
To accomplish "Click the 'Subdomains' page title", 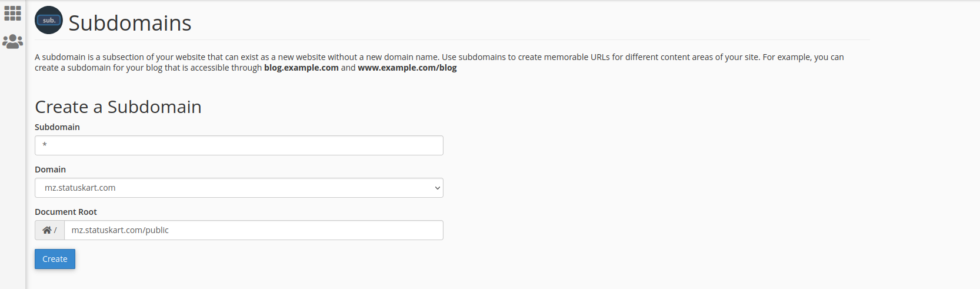I will point(130,23).
